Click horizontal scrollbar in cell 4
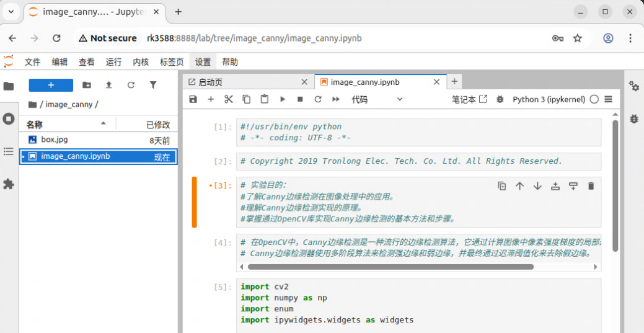Viewport: 644px width, 333px height. 390,267
